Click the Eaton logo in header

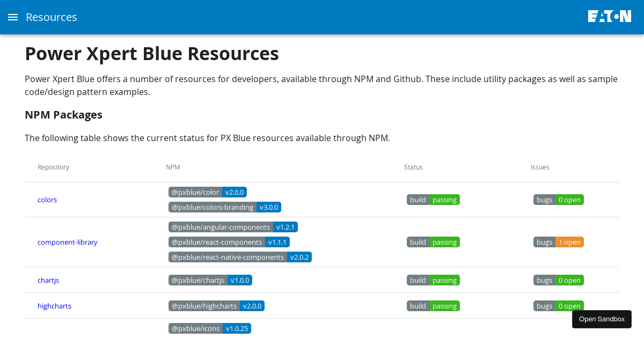(609, 17)
